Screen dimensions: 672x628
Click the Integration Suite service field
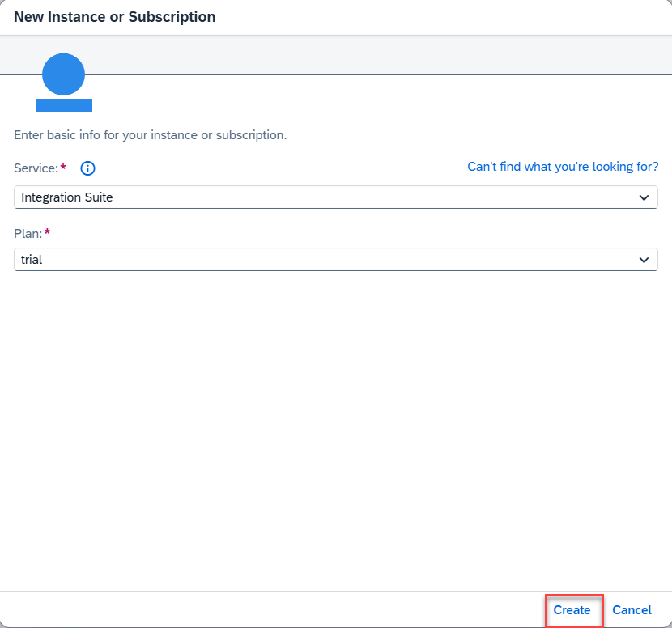pyautogui.click(x=335, y=197)
